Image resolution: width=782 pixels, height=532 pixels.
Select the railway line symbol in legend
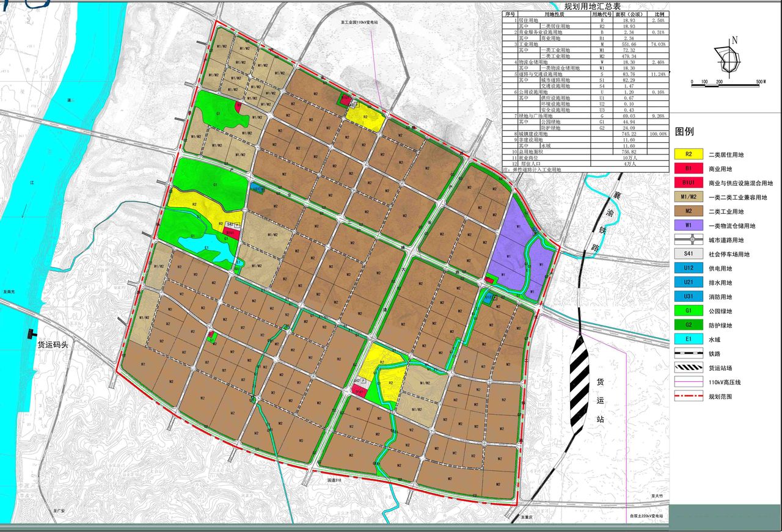[687, 354]
